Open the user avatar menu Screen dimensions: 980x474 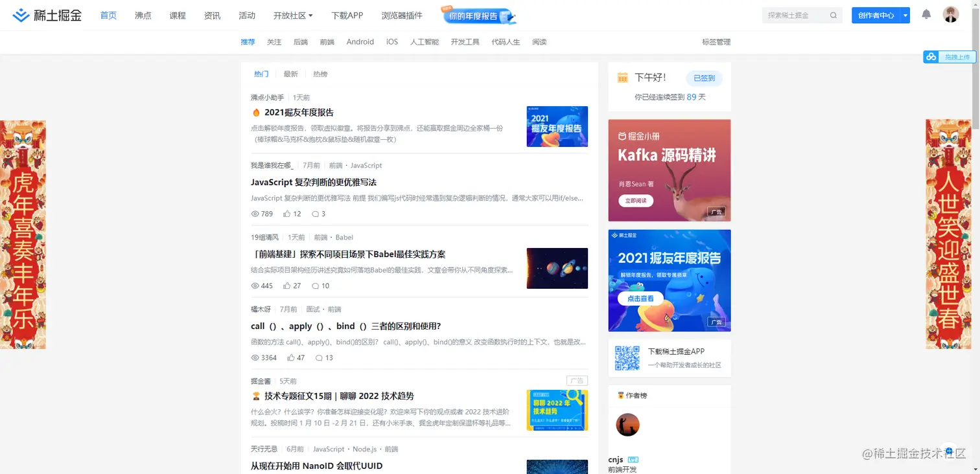pos(951,15)
